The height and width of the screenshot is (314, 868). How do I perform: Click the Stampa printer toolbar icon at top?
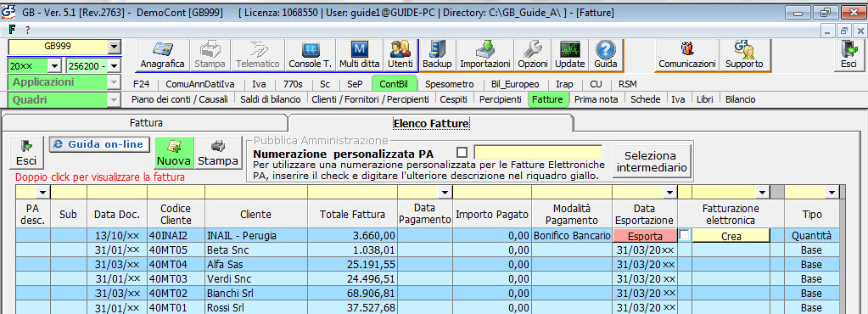pyautogui.click(x=210, y=55)
